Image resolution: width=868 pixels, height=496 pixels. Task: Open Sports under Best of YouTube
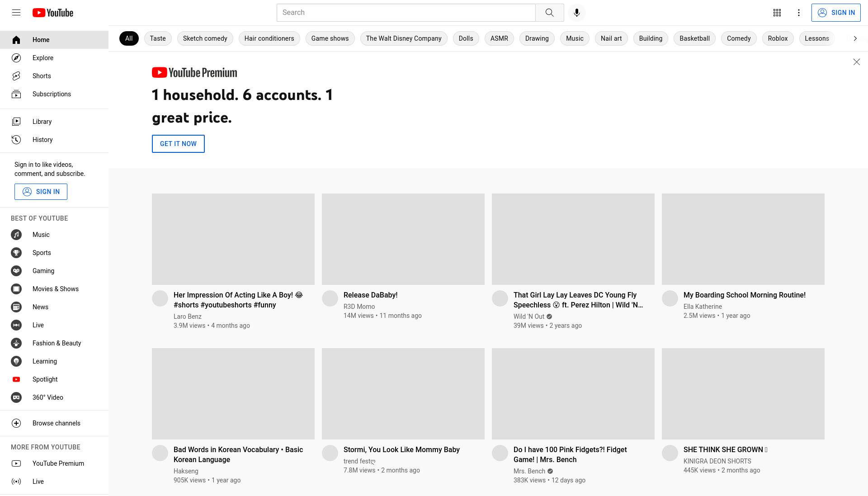54,253
